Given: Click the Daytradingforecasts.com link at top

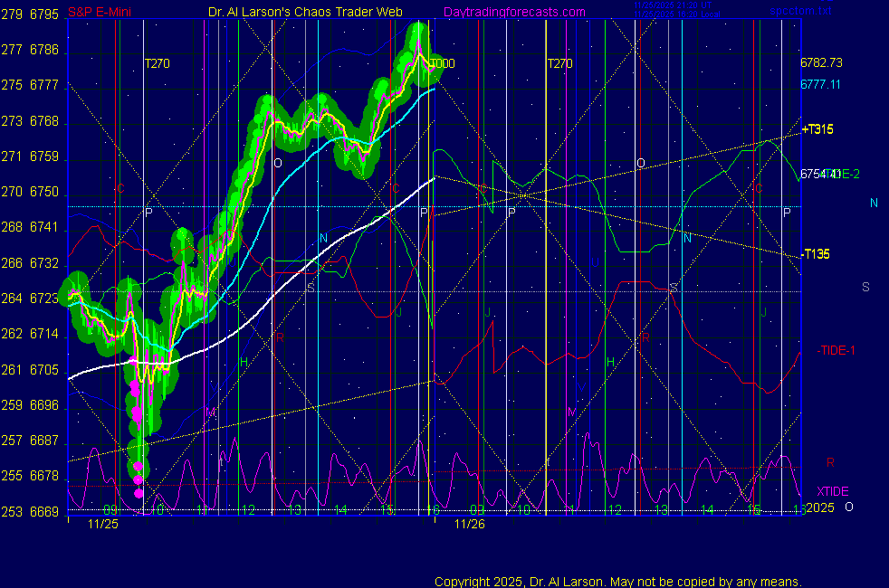Looking at the screenshot, I should (513, 13).
